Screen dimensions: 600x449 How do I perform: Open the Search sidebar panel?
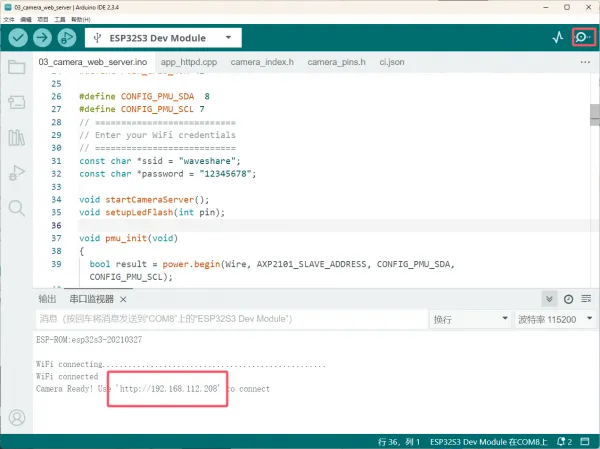(16, 208)
